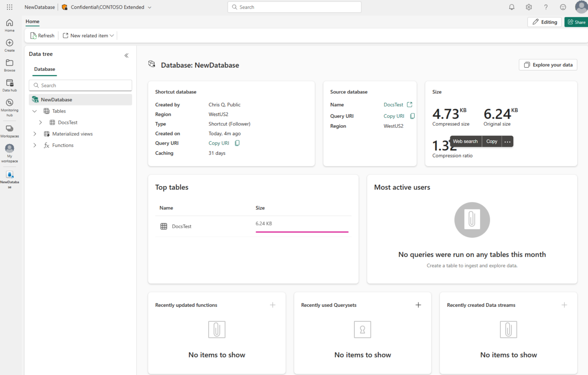588x375 pixels.
Task: Add item to Recently updated functions
Action: coord(273,305)
